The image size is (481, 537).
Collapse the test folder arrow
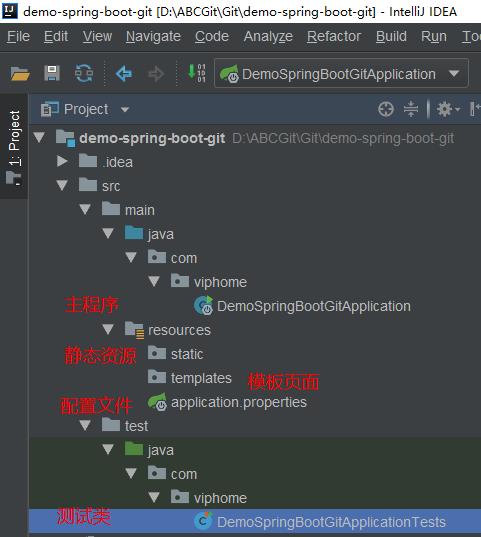click(x=85, y=426)
